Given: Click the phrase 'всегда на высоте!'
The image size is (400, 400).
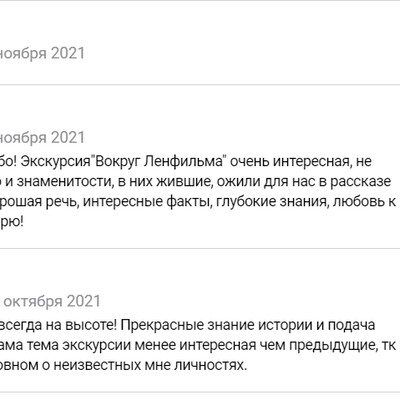Looking at the screenshot, I should click(58, 325).
